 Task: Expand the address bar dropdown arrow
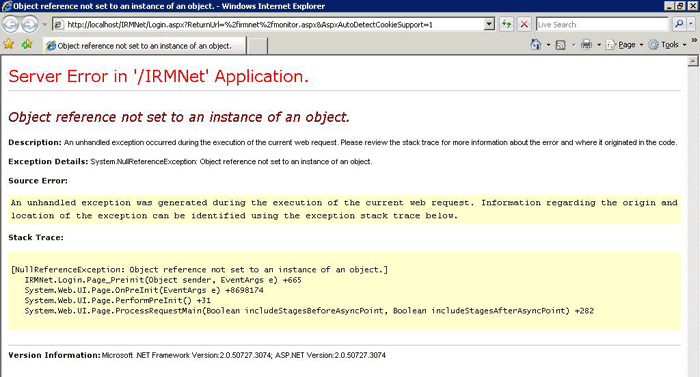489,25
